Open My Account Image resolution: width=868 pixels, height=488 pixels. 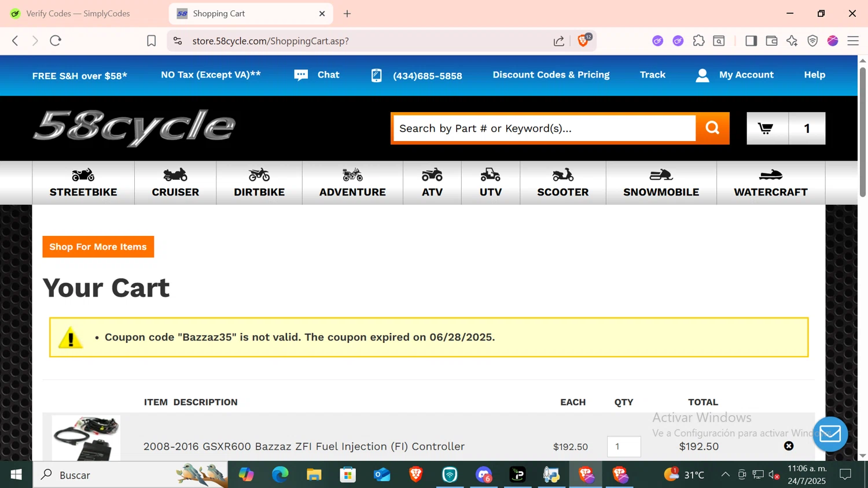(735, 75)
